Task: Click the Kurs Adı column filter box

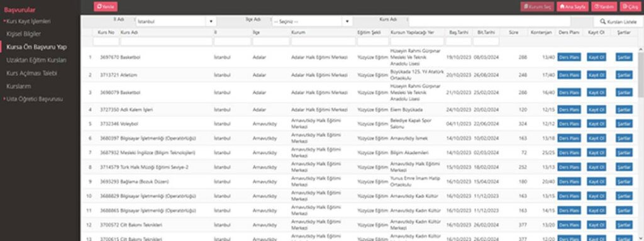Action: coord(166,41)
